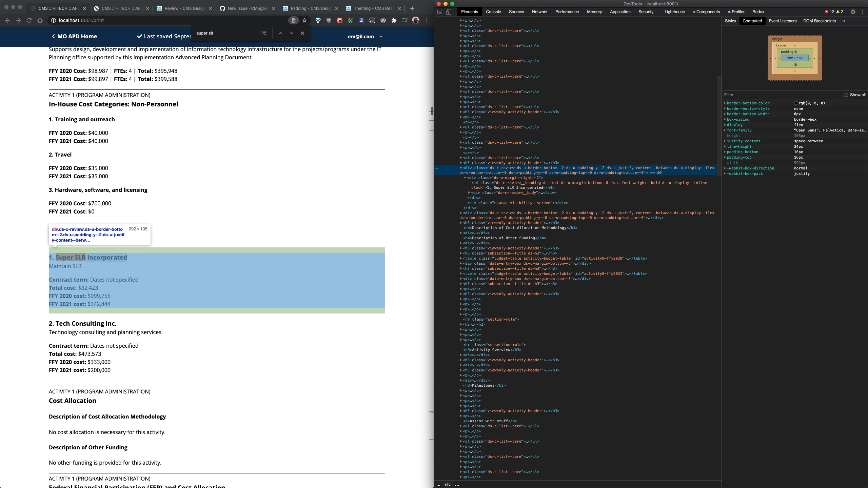Switch to the Console panel
Screen dimensions: 868x488
[x=493, y=12]
